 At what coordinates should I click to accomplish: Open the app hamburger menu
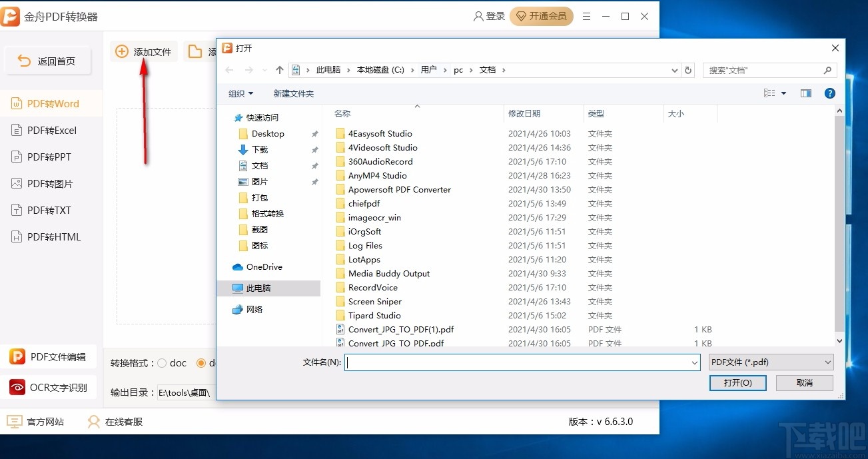pyautogui.click(x=586, y=16)
